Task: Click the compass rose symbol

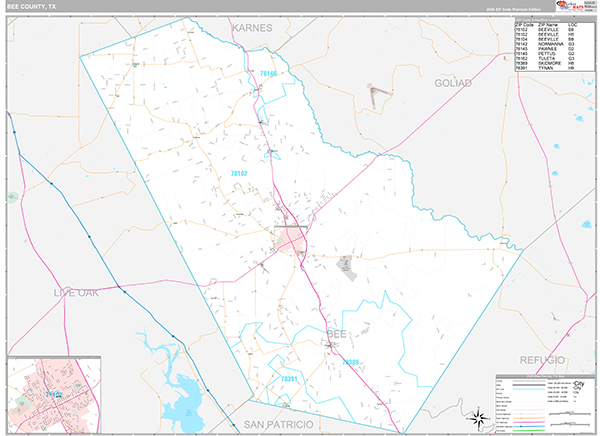Action: pyautogui.click(x=479, y=417)
